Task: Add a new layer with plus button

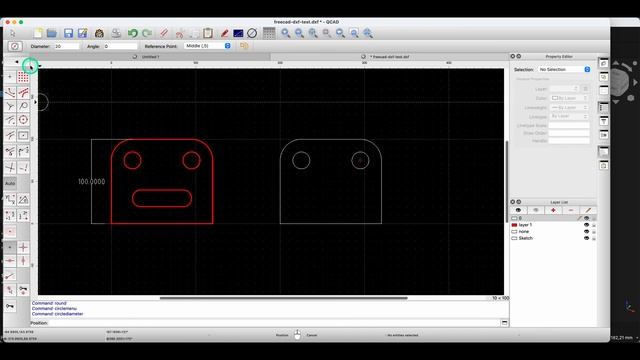Action: pos(553,210)
